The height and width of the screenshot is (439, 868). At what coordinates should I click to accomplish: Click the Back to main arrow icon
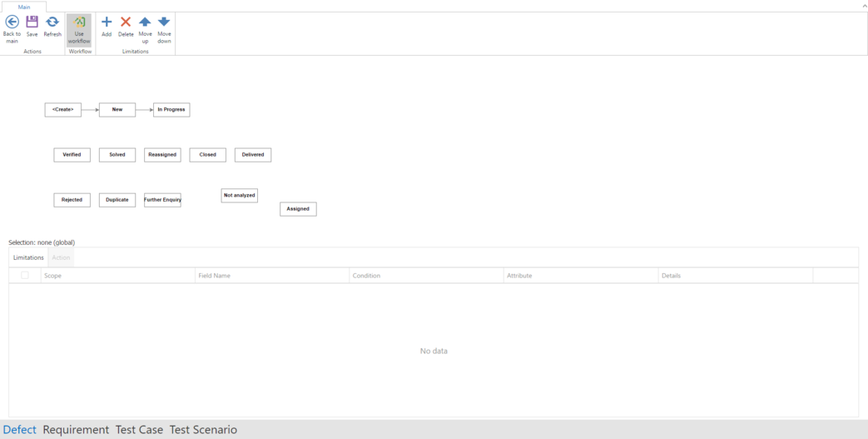(12, 22)
